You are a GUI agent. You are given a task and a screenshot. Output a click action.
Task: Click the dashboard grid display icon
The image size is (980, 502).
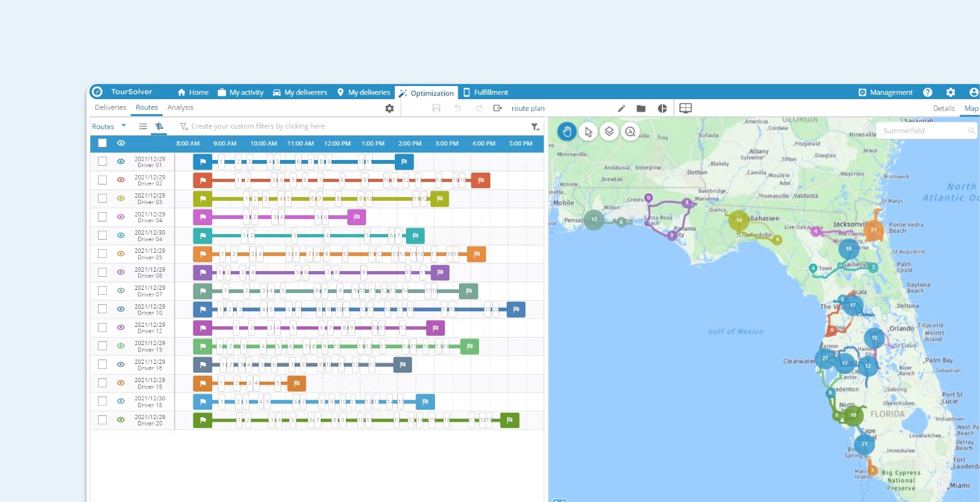pos(685,108)
